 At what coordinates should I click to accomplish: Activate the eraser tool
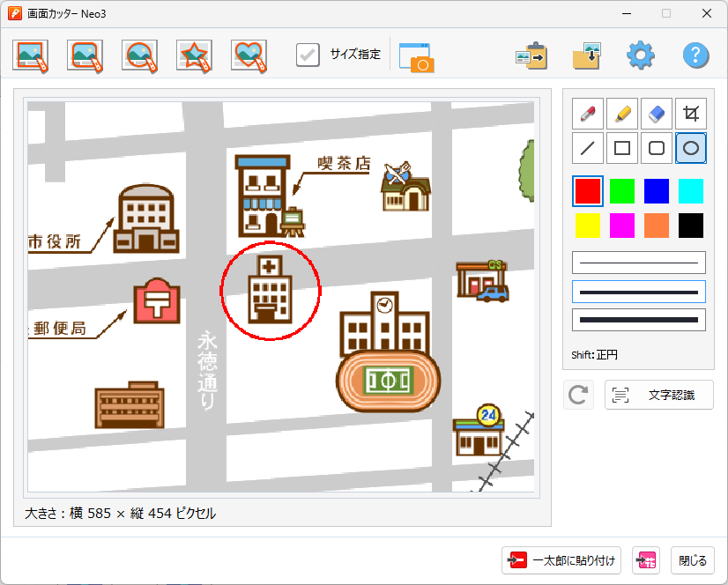657,114
